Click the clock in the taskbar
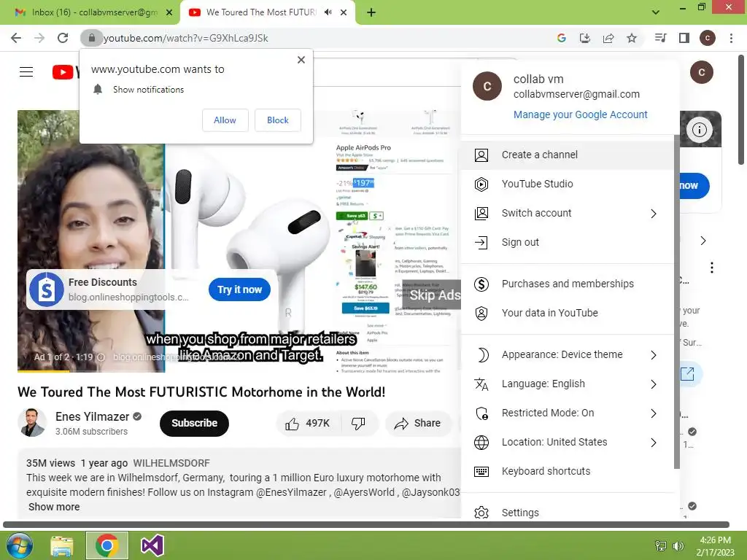Viewport: 747px width, 560px height. [715, 546]
